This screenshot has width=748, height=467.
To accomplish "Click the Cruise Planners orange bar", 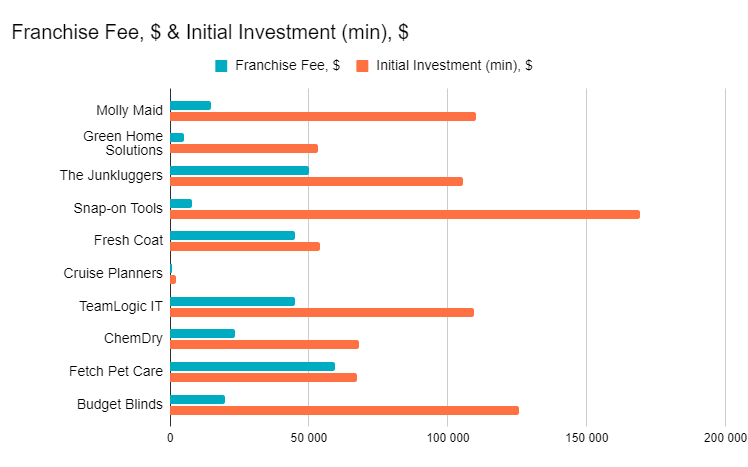I will pyautogui.click(x=173, y=280).
